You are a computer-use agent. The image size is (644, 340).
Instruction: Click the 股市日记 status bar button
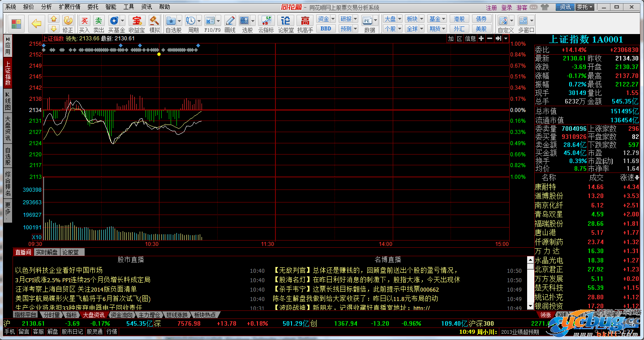point(72,331)
